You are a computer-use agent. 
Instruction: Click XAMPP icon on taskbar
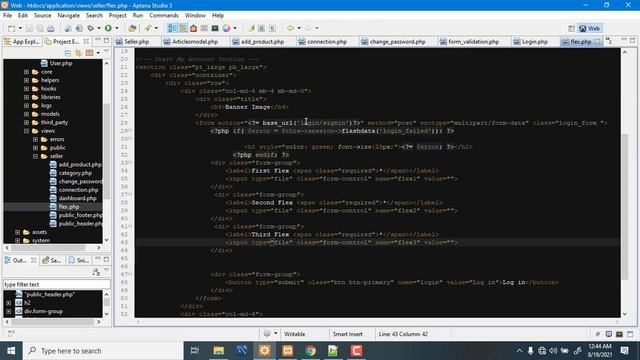288,351
